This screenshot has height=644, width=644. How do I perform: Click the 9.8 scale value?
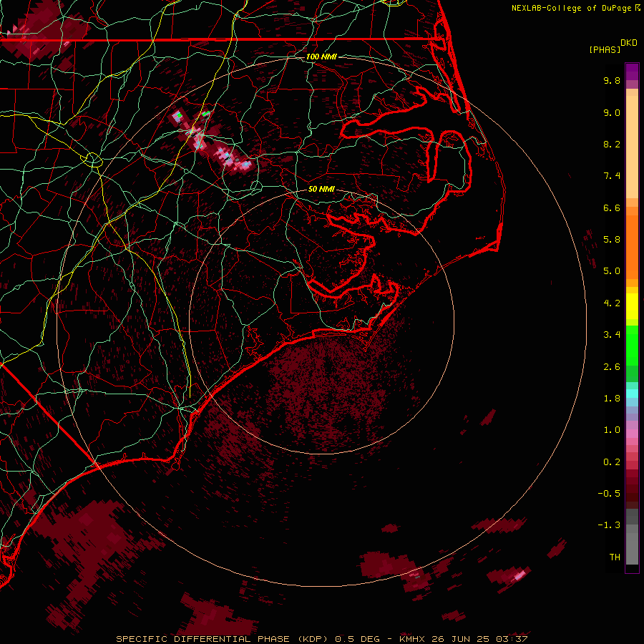tap(612, 80)
